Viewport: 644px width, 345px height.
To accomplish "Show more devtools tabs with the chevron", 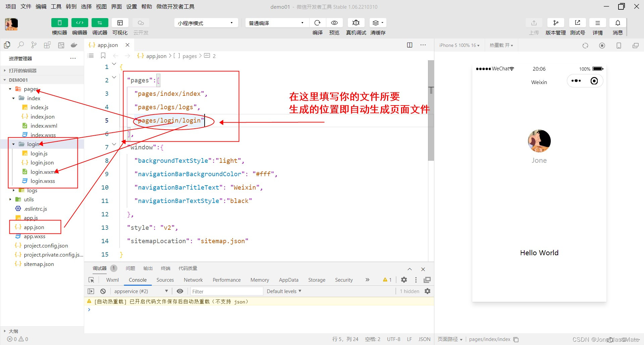I will coord(367,280).
